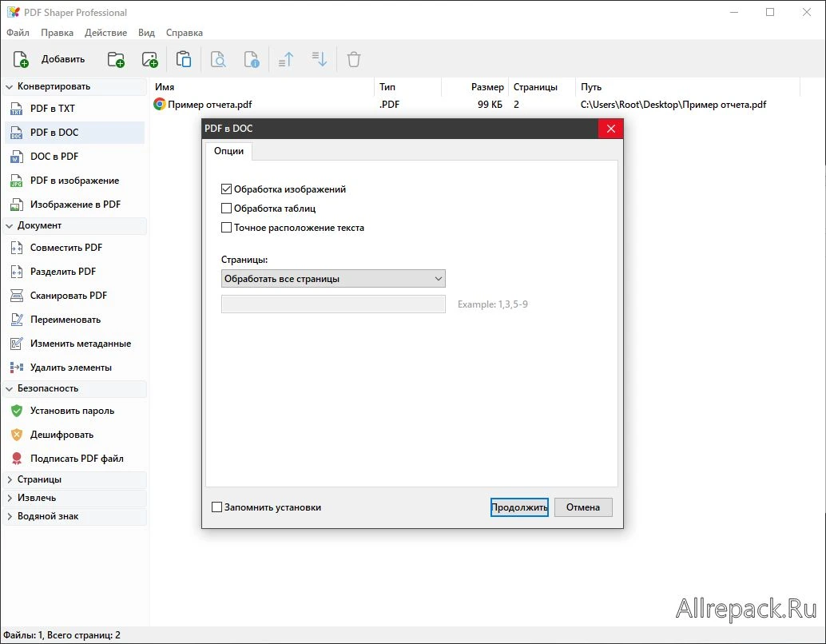Minimize the PDF Shaper Professional window
Screen dimensions: 826x644
click(x=735, y=12)
